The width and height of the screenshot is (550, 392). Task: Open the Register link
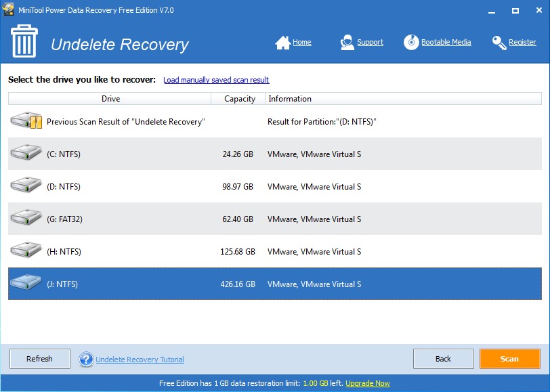click(x=522, y=42)
